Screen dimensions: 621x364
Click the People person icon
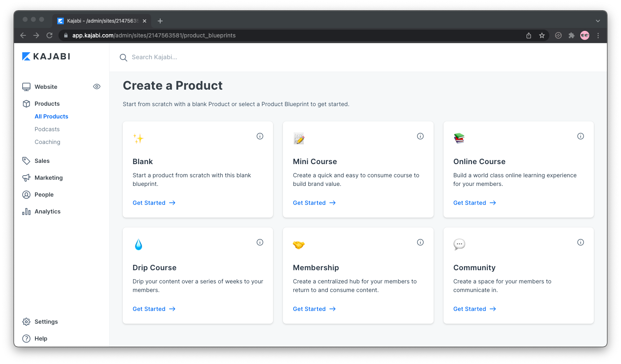(x=26, y=195)
